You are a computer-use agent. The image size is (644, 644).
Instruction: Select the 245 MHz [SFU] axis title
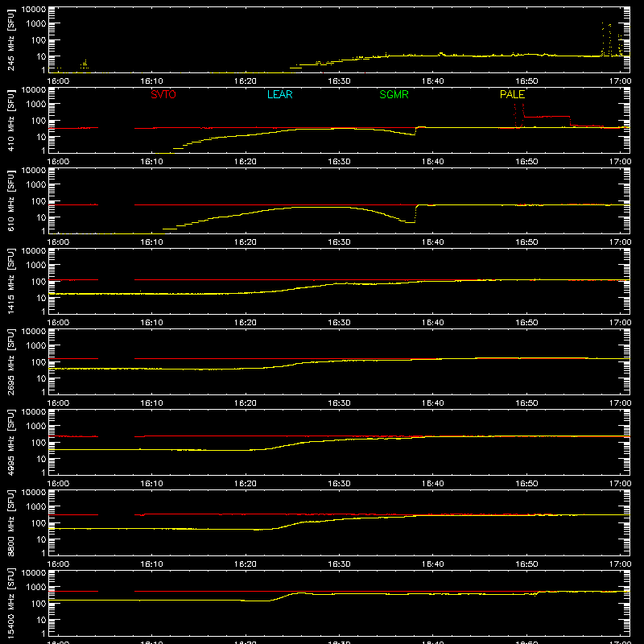point(10,39)
